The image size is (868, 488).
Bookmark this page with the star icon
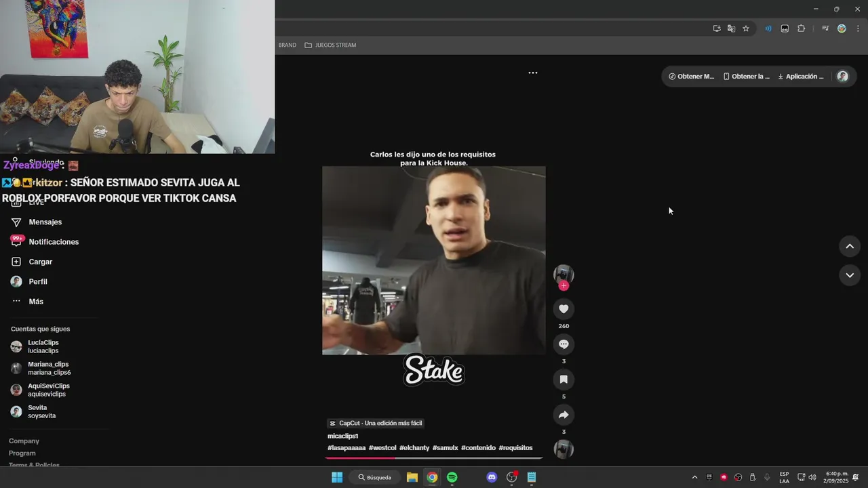pyautogui.click(x=746, y=28)
